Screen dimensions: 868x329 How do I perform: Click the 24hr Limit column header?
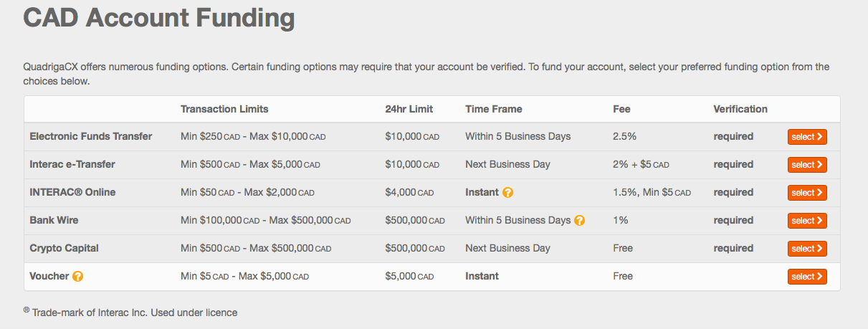pyautogui.click(x=409, y=109)
